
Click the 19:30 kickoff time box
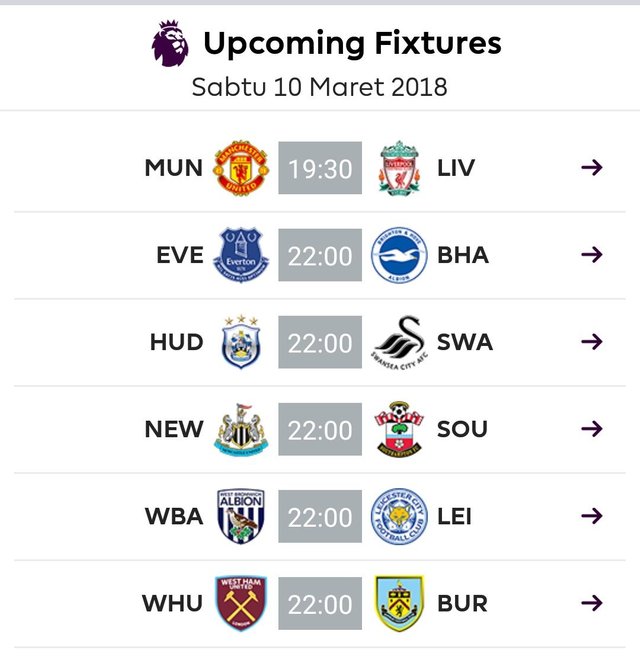pos(320,168)
